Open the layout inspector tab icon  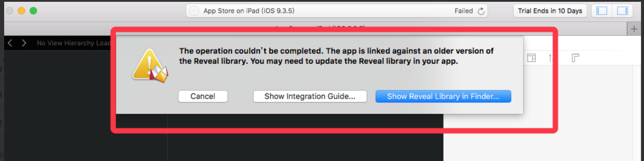(532, 58)
